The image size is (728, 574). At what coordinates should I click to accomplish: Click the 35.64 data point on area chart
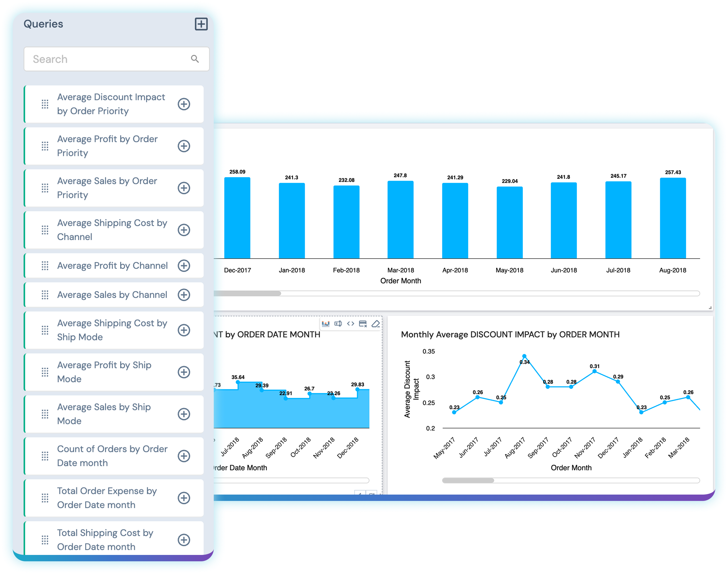(238, 382)
